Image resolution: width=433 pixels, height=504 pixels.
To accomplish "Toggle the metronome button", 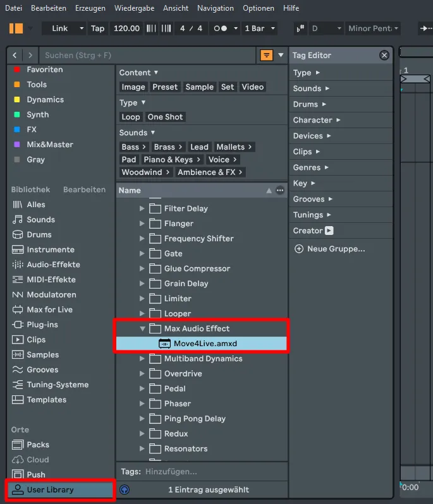I will pyautogui.click(x=221, y=28).
